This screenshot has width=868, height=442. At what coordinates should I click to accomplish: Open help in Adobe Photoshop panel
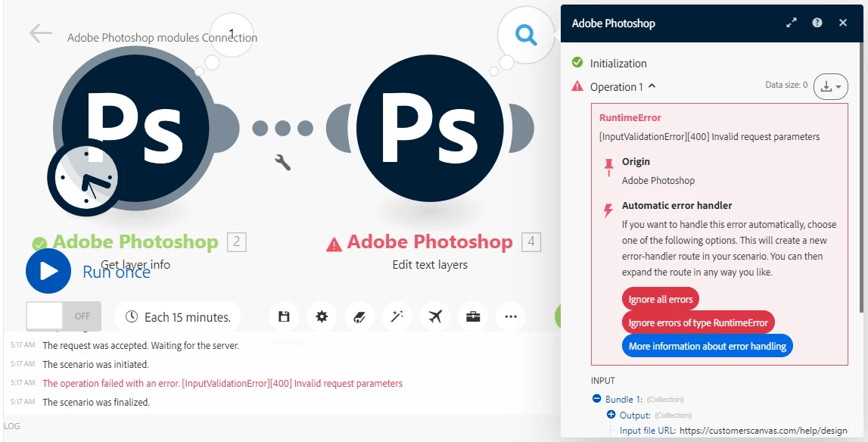pyautogui.click(x=817, y=23)
